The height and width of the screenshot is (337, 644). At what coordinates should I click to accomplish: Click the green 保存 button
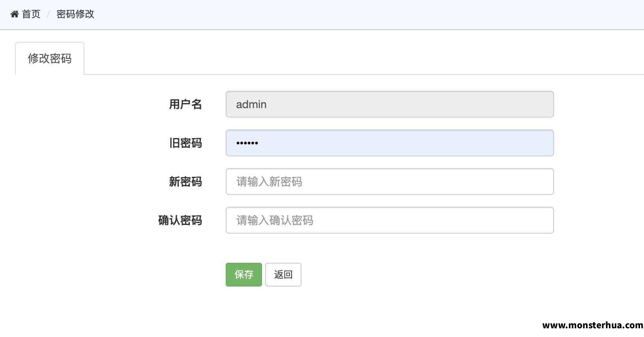tap(244, 275)
